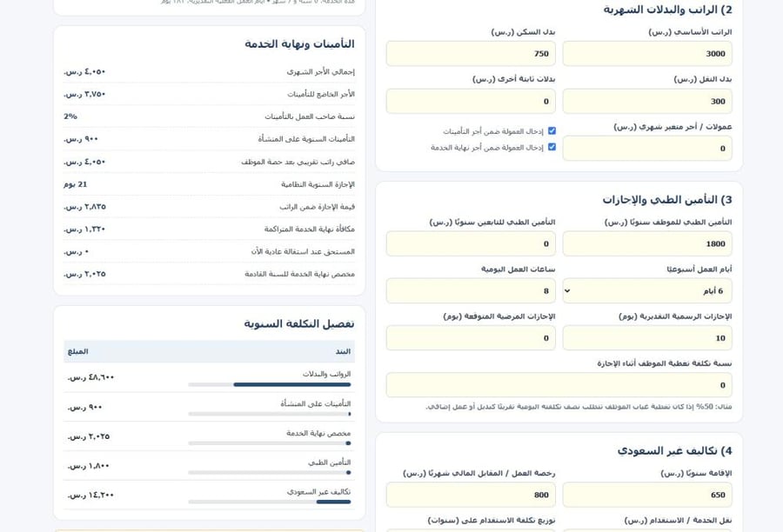Click the ١٤,٢٠٠ ر.س. non-Saudi costs amount
This screenshot has height=532, width=783.
point(90,495)
